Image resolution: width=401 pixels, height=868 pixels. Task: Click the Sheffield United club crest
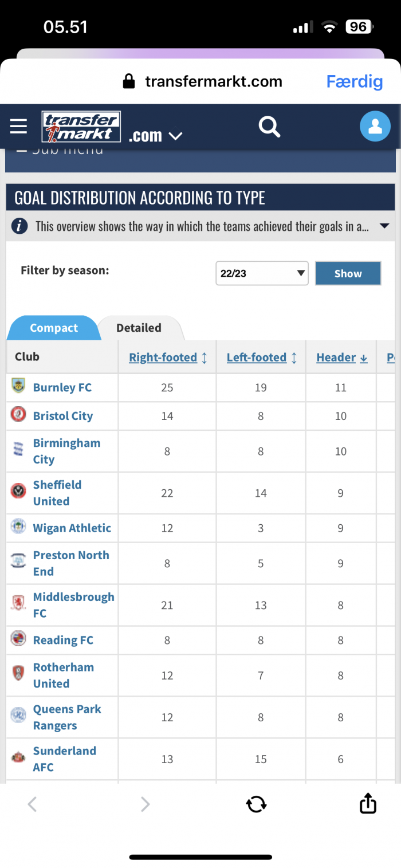[x=18, y=491]
